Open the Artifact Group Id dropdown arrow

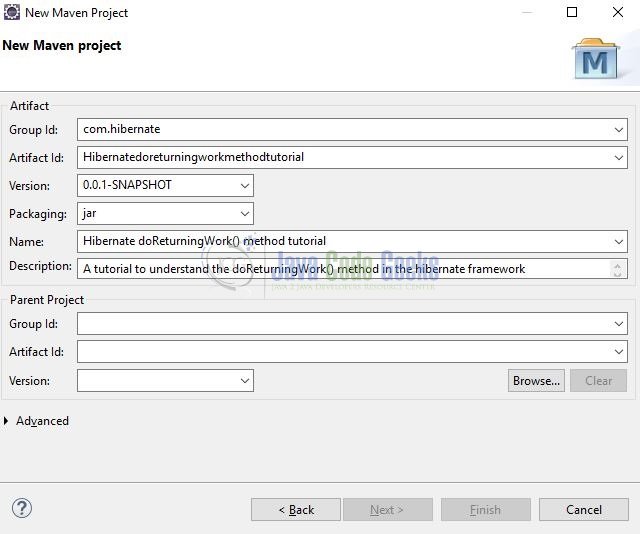click(x=618, y=130)
